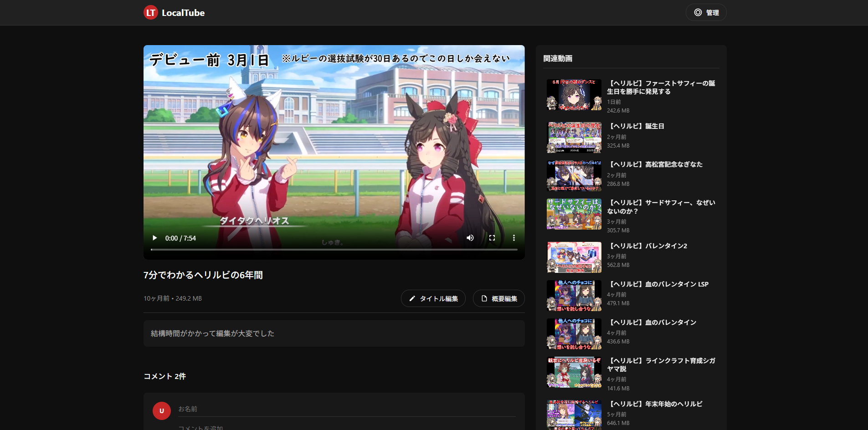Open related video 高松宮記念なぎなた title
This screenshot has height=430, width=868.
pyautogui.click(x=655, y=164)
